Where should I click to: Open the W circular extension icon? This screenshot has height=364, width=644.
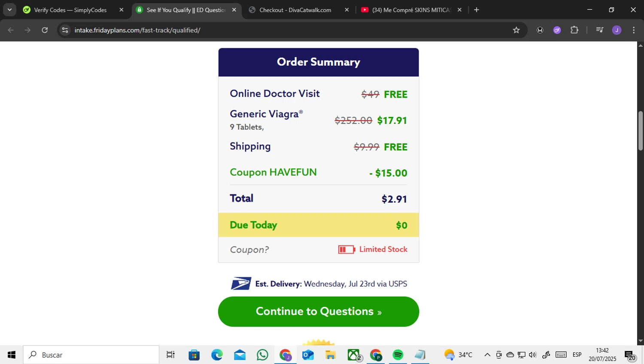pyautogui.click(x=540, y=30)
